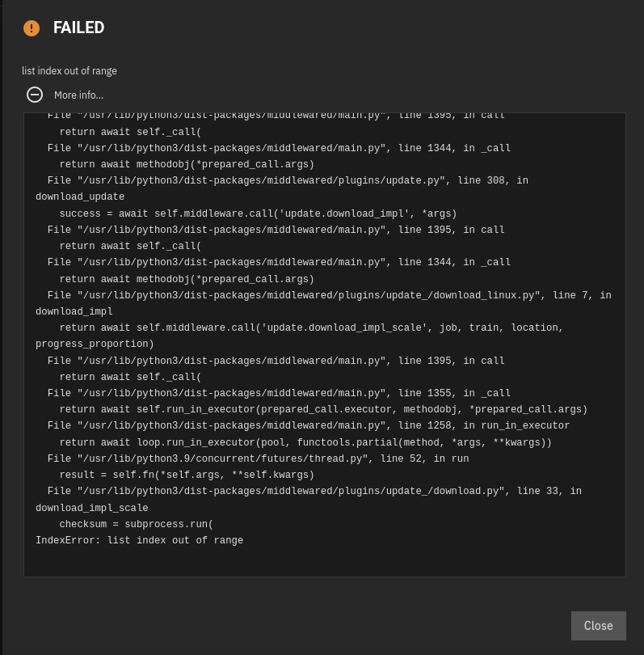Click the "checksum = subprocess.run(" line
This screenshot has width=644, height=655.
click(136, 524)
